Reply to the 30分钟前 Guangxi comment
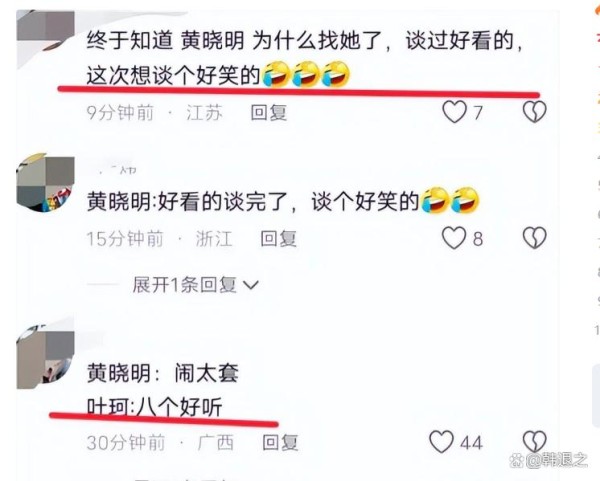Screen dimensions: 600x481 [280, 442]
